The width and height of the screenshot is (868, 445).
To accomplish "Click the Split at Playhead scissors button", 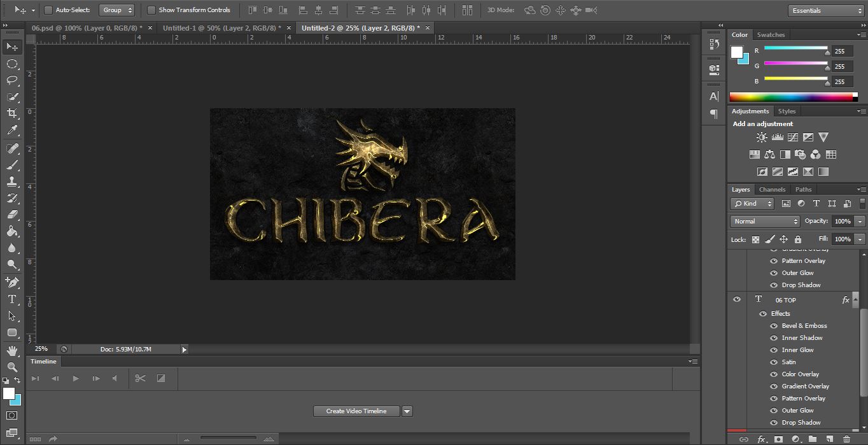I will pos(141,378).
